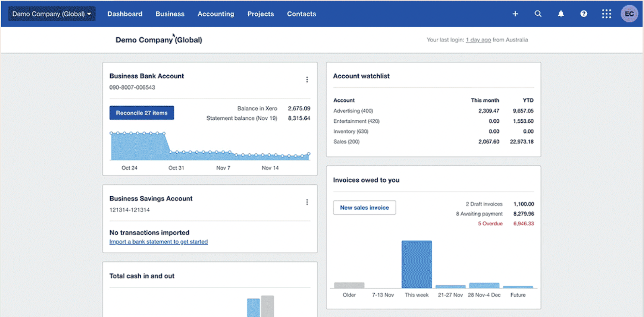Expand Demo Company organisation switcher

(x=52, y=14)
